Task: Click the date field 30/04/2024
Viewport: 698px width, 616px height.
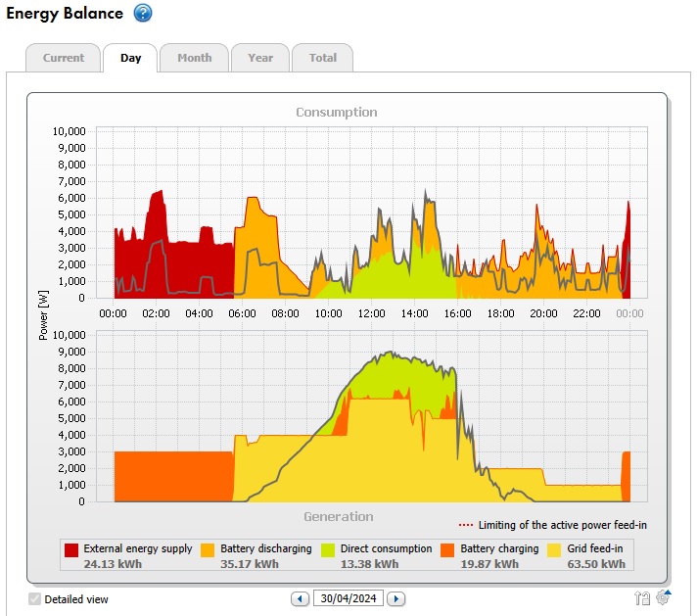Action: click(349, 598)
